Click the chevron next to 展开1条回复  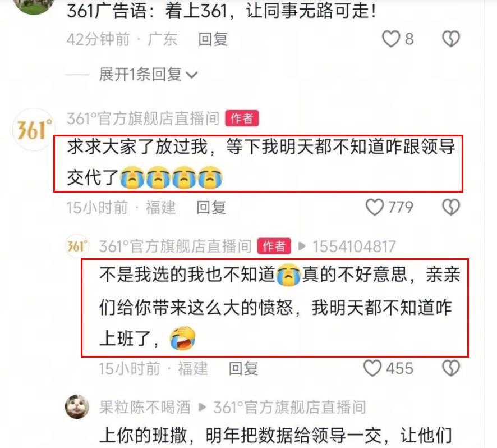[x=191, y=75]
